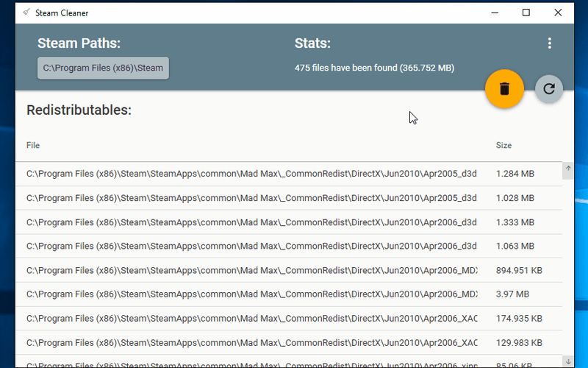Click the scrollbar down arrow

coord(567,360)
